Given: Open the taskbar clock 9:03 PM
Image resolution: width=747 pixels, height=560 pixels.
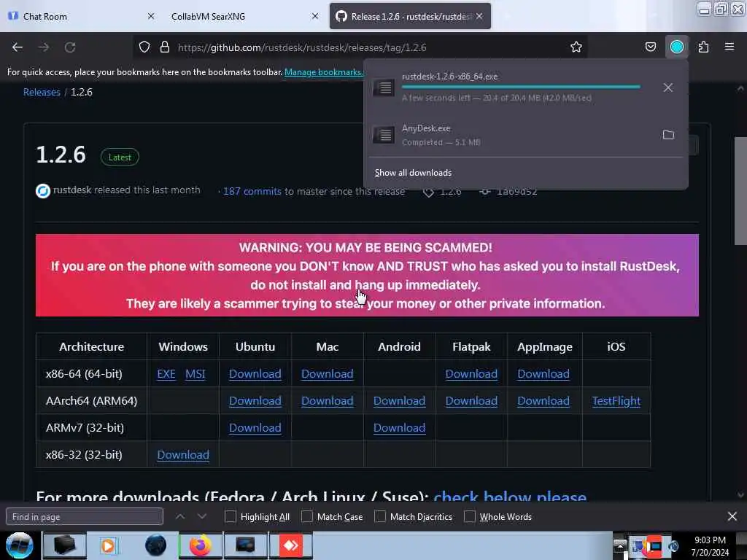Looking at the screenshot, I should click(x=710, y=540).
